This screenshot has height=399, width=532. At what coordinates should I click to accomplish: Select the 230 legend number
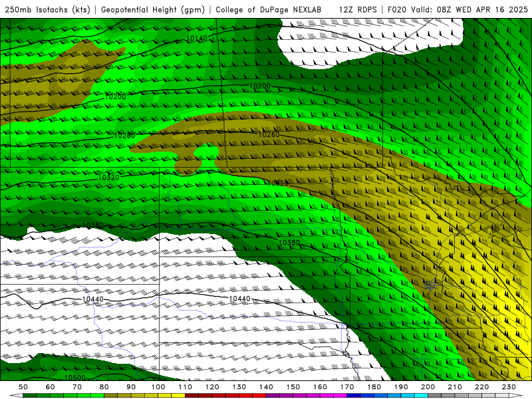coord(509,387)
